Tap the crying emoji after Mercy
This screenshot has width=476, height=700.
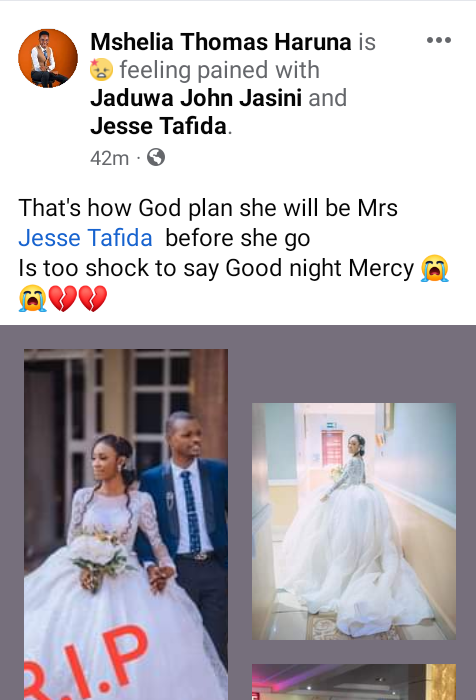(434, 268)
